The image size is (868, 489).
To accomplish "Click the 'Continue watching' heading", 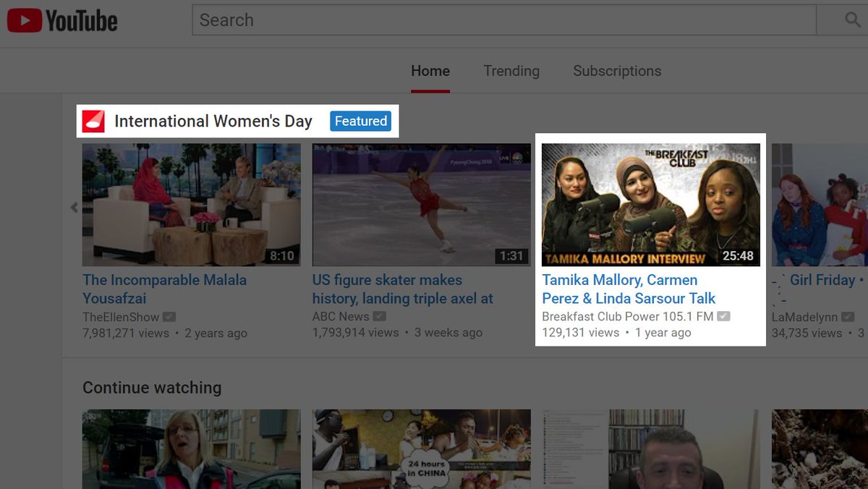I will coord(152,388).
